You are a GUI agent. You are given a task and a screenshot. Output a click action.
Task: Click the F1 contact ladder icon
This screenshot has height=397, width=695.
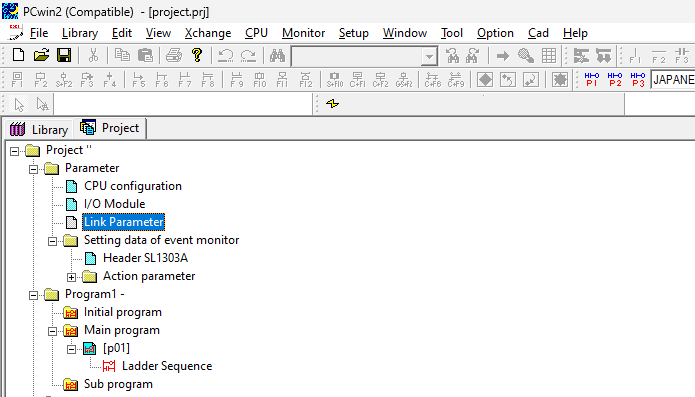coord(17,80)
